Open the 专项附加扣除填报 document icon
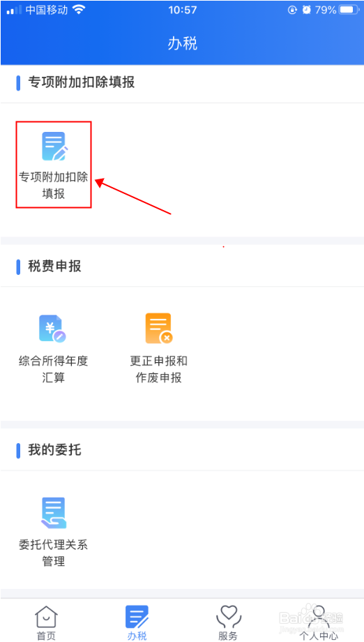364x642 pixels. pos(54,146)
